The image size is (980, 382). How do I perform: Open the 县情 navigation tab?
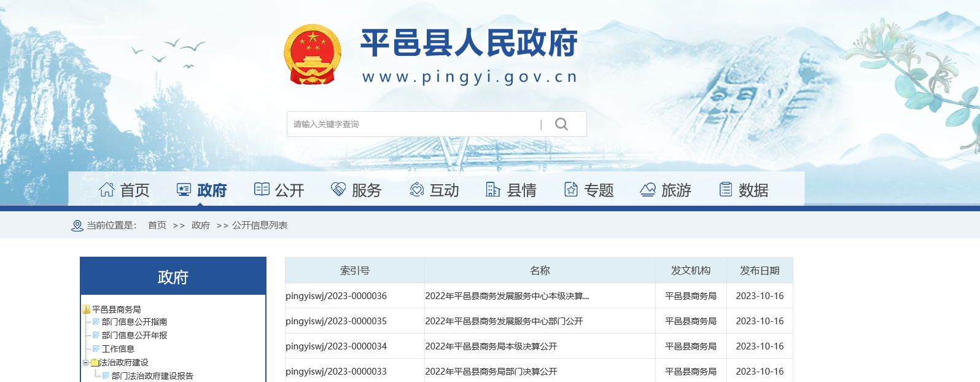coord(521,190)
